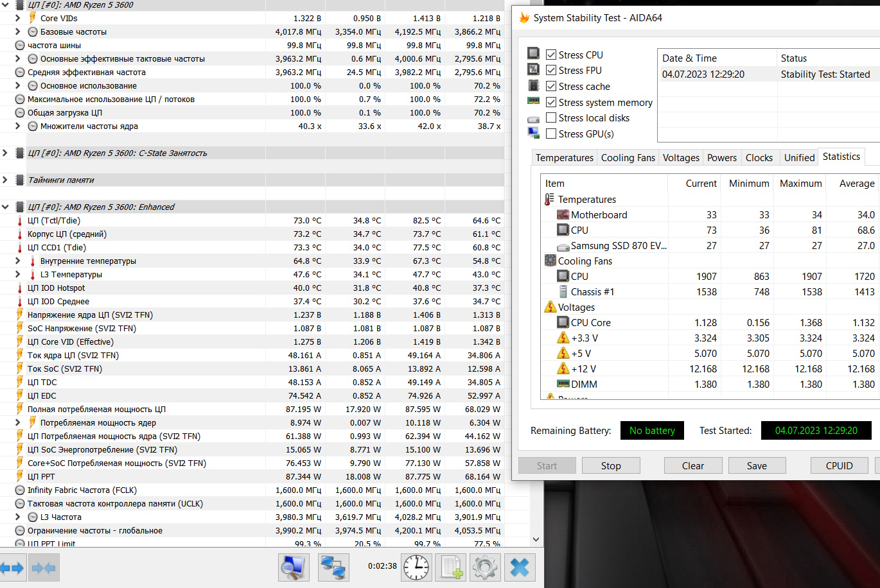880x588 pixels.
Task: Select the 'Полная потребляемая мощность ЦП' sensor row
Action: point(252,409)
